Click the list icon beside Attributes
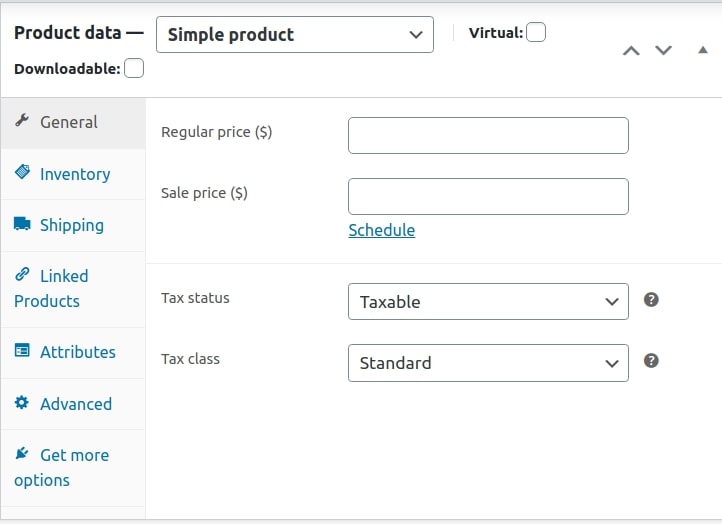This screenshot has height=524, width=722. [22, 351]
